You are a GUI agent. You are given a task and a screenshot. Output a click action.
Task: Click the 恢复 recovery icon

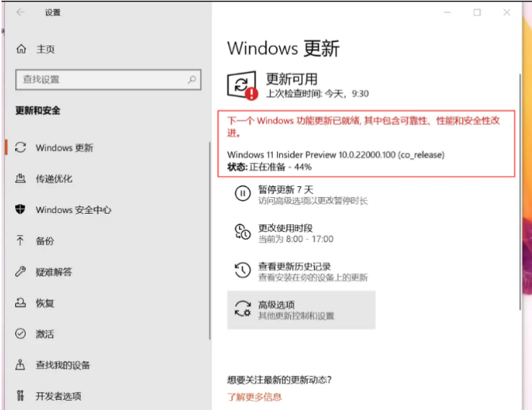tap(20, 302)
